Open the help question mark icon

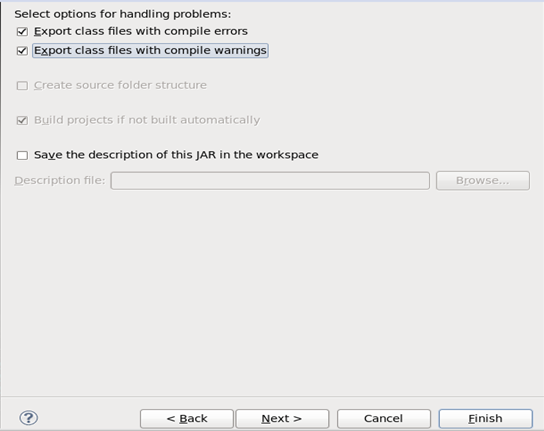pyautogui.click(x=28, y=418)
